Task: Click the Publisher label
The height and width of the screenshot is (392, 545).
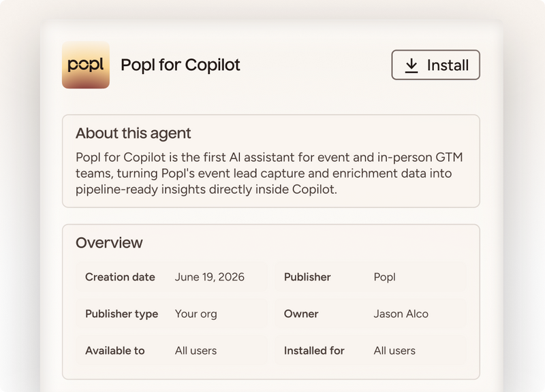Action: [x=307, y=277]
